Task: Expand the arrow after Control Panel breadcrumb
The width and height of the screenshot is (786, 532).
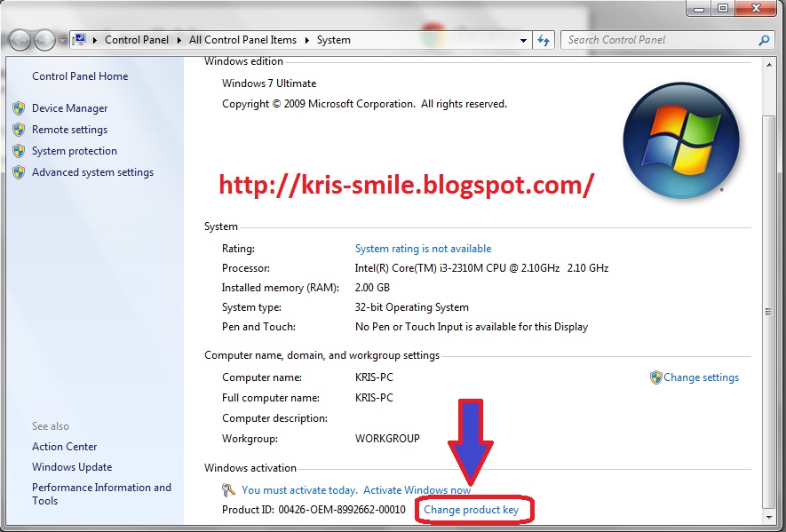Action: (x=179, y=40)
